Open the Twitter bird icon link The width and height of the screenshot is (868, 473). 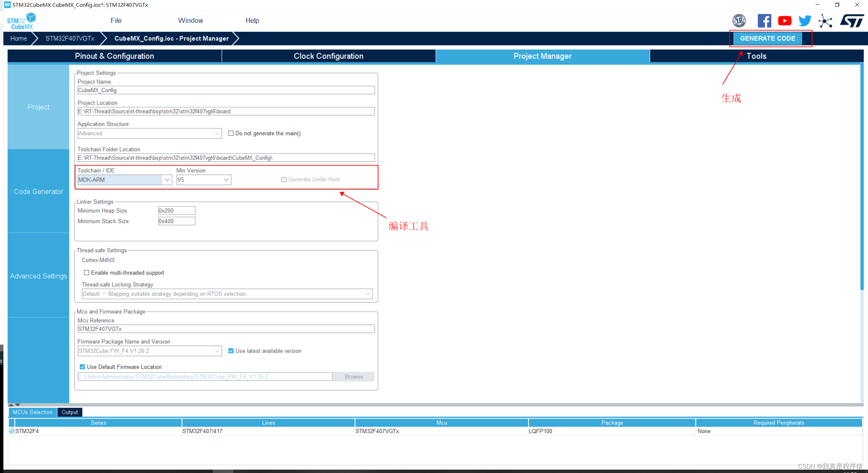coord(805,21)
